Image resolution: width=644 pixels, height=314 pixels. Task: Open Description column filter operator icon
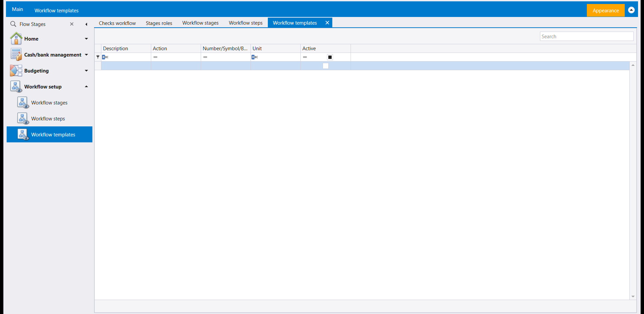[x=105, y=57]
